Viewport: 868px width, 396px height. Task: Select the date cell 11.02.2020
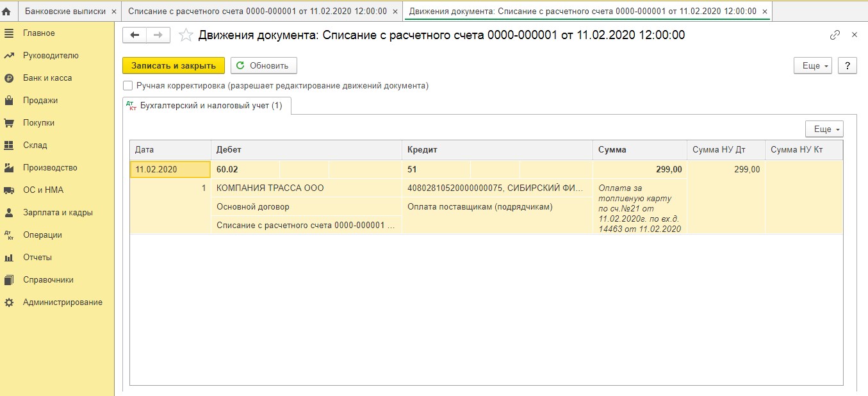pos(170,170)
